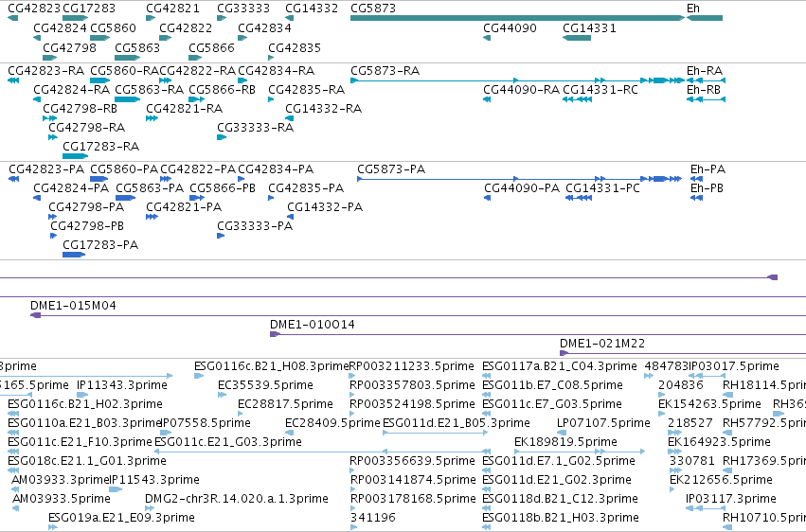Screen dimensions: 806x532
Task: Click the IP11343.3prime EST label
Action: (x=122, y=385)
